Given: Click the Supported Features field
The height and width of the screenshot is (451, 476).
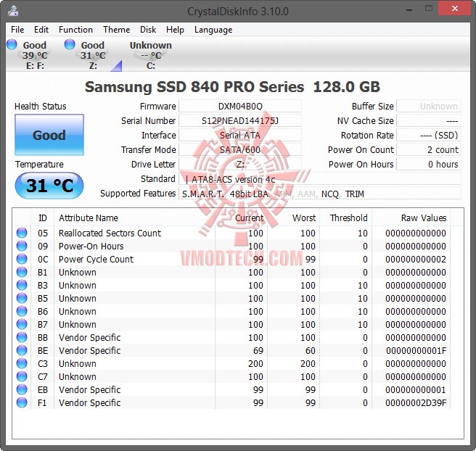Looking at the screenshot, I should [x=320, y=194].
